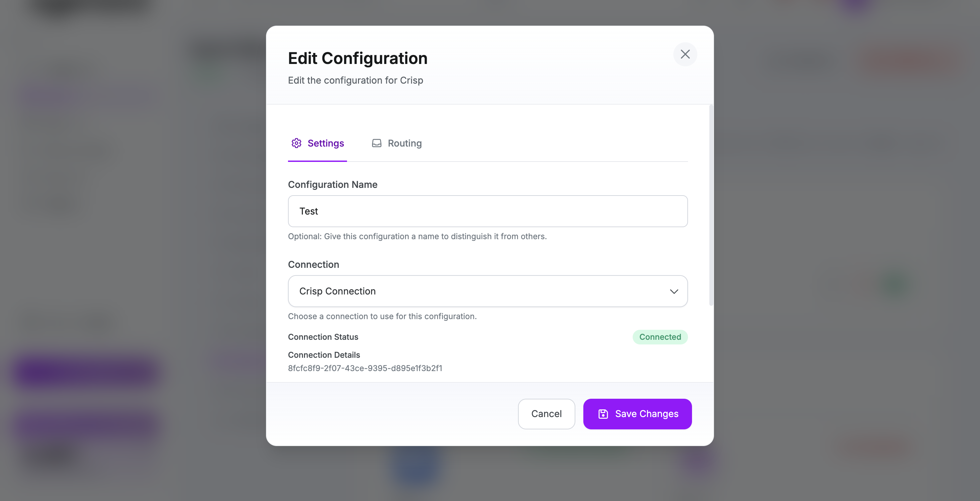Click the Cancel button
Screen dimensions: 980x501
[546, 414]
